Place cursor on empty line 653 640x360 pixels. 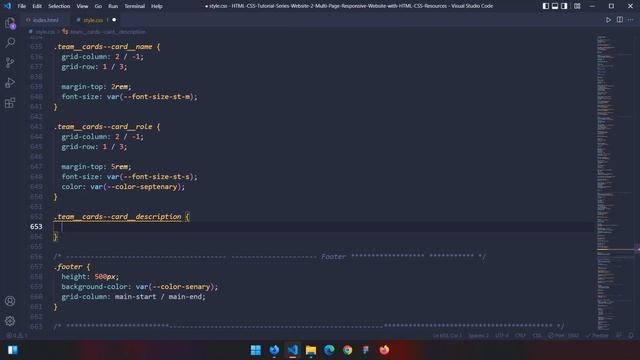(x=322, y=227)
